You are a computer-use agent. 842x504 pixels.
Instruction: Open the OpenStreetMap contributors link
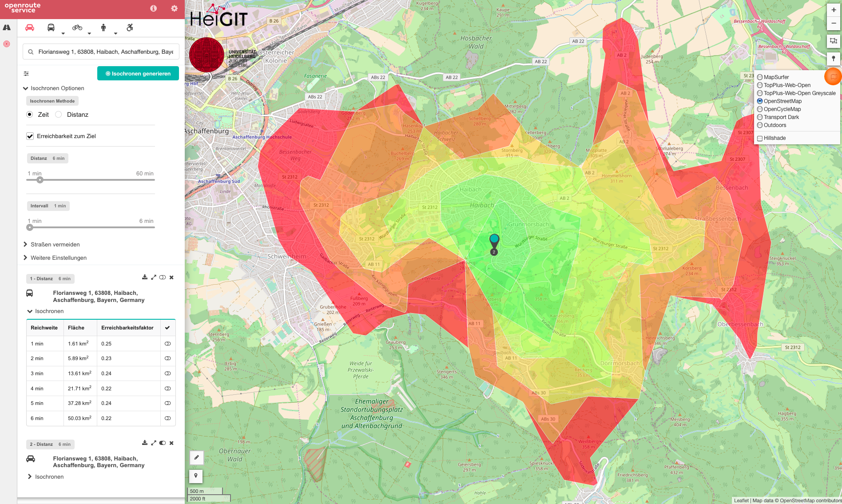pyautogui.click(x=810, y=500)
